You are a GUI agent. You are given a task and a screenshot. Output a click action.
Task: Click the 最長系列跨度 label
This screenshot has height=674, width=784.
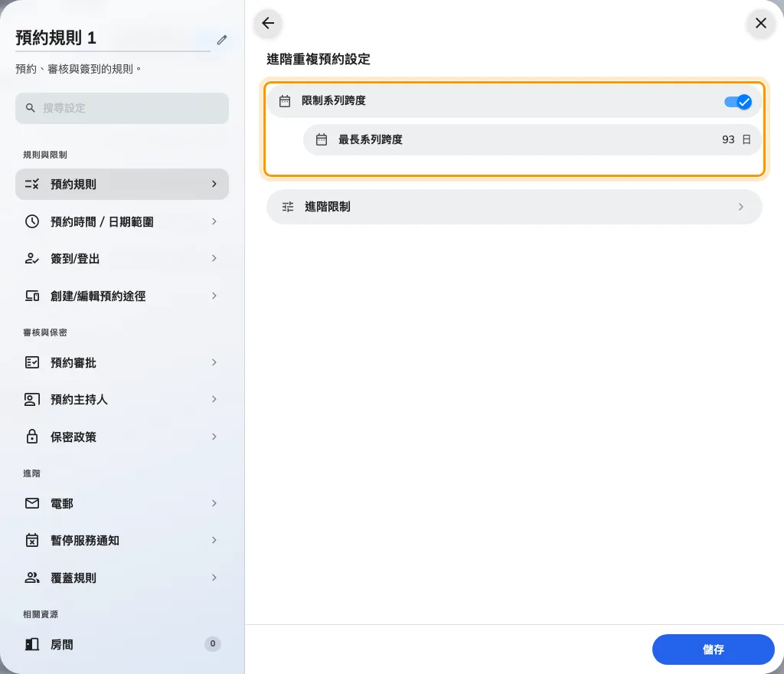click(371, 139)
